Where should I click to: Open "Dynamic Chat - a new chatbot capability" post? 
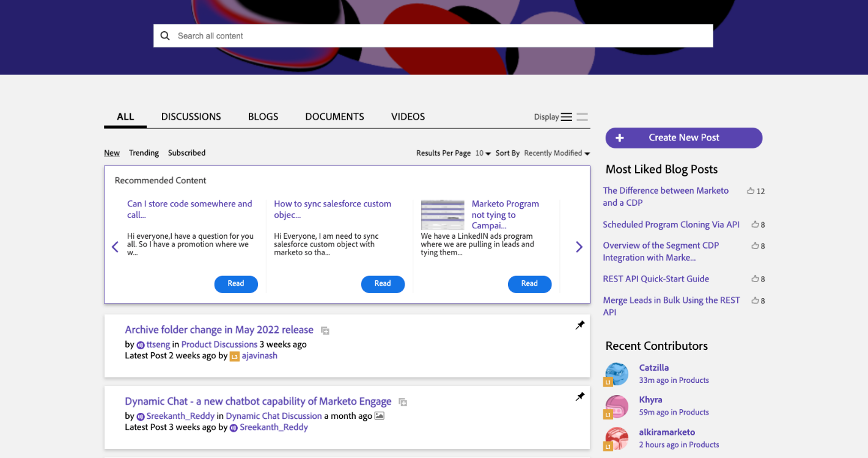tap(258, 401)
